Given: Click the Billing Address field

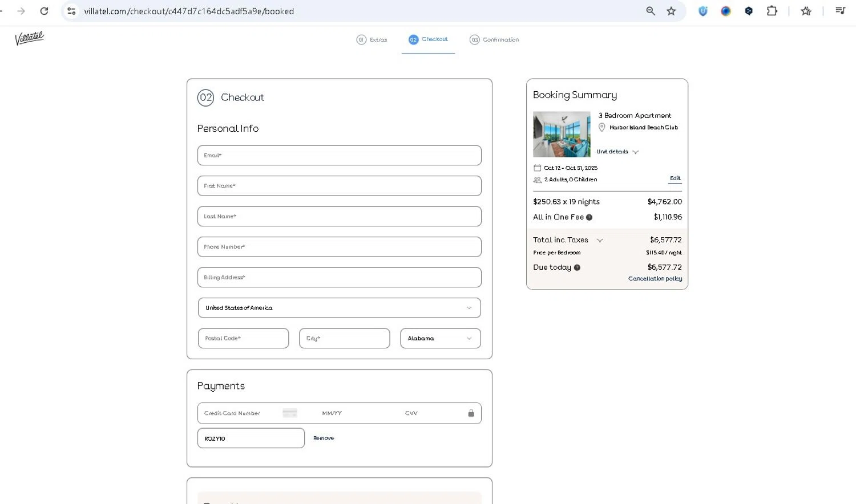Looking at the screenshot, I should tap(340, 278).
